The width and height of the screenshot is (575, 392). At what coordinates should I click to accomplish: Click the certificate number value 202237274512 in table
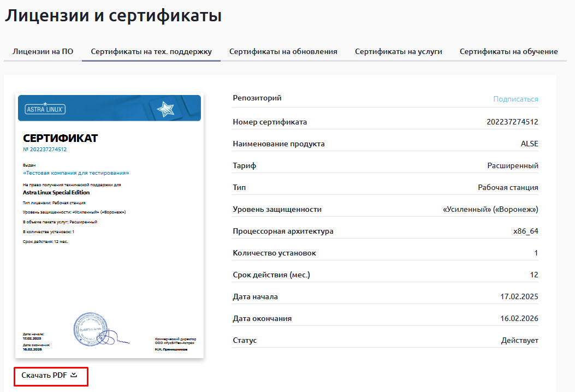512,122
